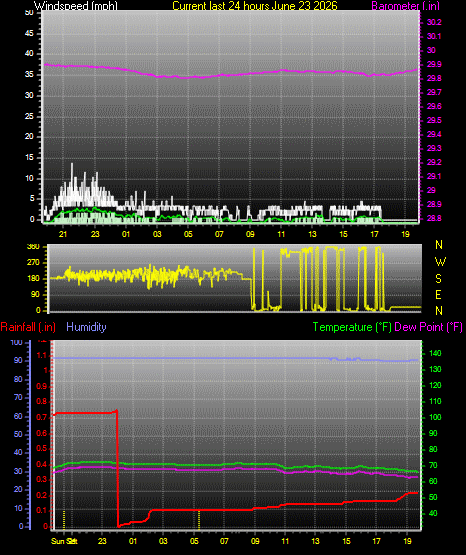
Task: Click the E compass label
Action: (438, 294)
